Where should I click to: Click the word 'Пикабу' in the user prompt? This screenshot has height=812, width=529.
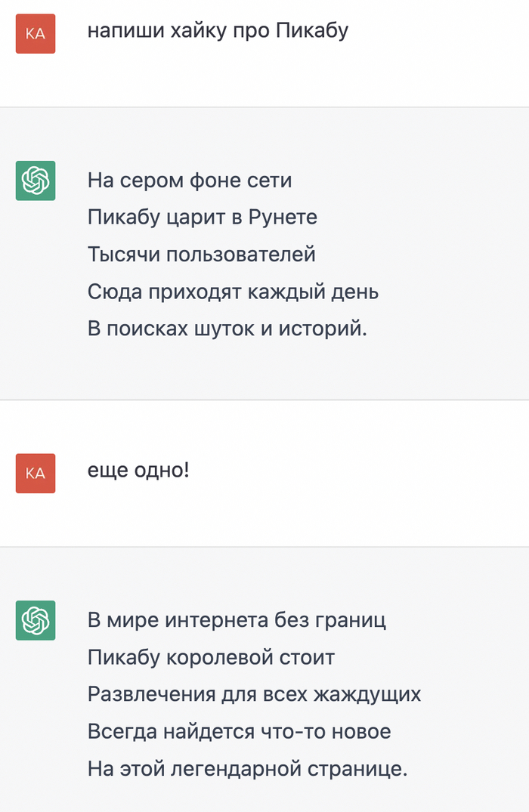312,31
